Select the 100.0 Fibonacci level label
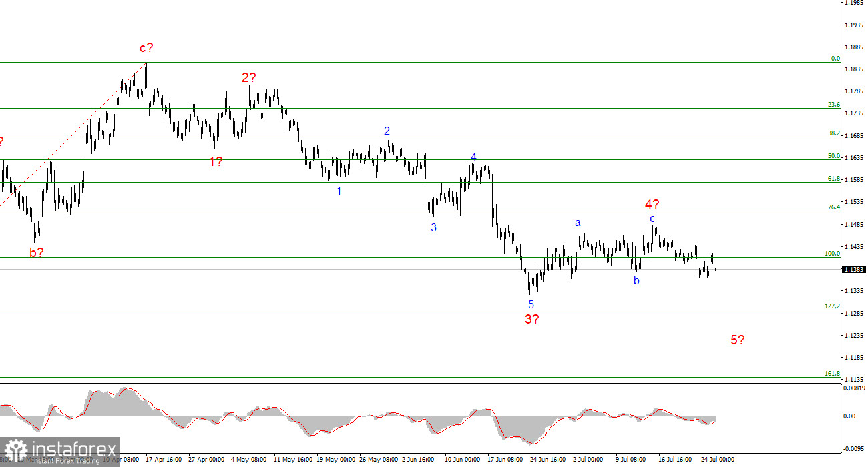This screenshot has width=868, height=467. click(833, 254)
